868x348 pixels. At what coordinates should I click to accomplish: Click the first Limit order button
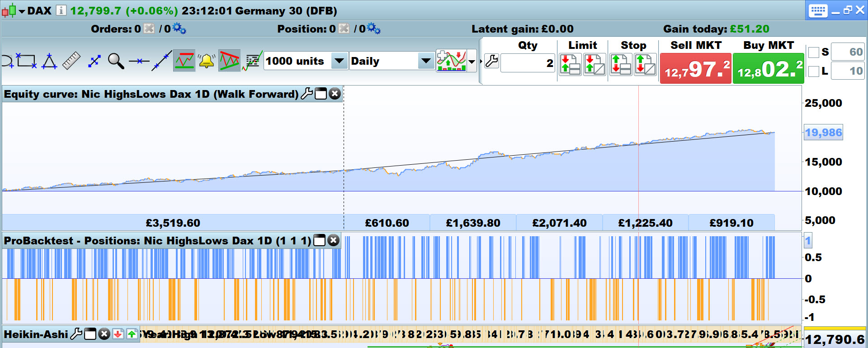click(x=570, y=64)
